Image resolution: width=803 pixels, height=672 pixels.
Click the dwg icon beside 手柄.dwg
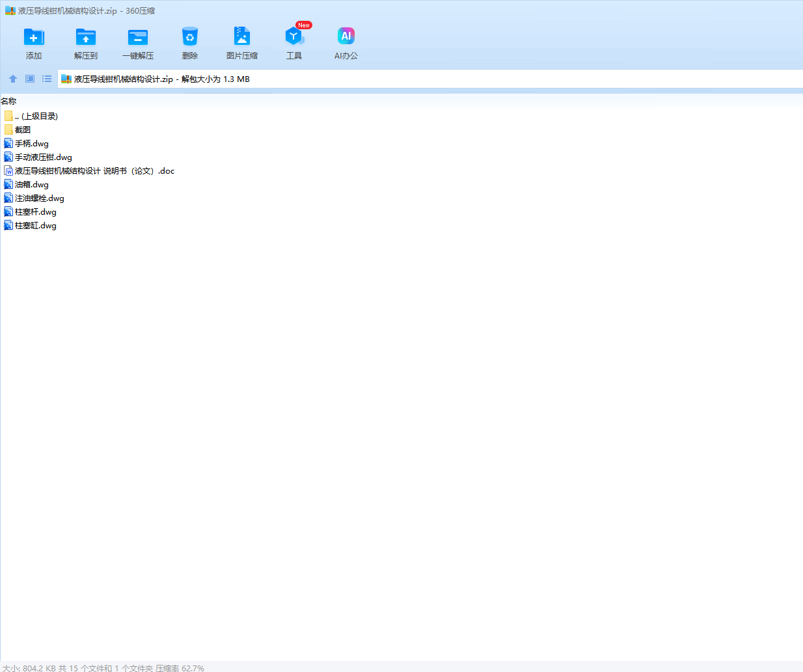(x=8, y=143)
